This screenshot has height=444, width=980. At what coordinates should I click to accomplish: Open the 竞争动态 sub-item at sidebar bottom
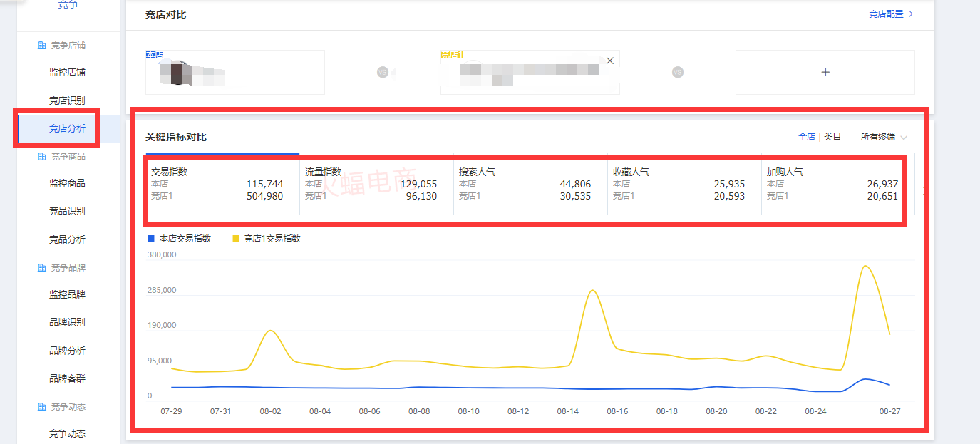[x=67, y=434]
